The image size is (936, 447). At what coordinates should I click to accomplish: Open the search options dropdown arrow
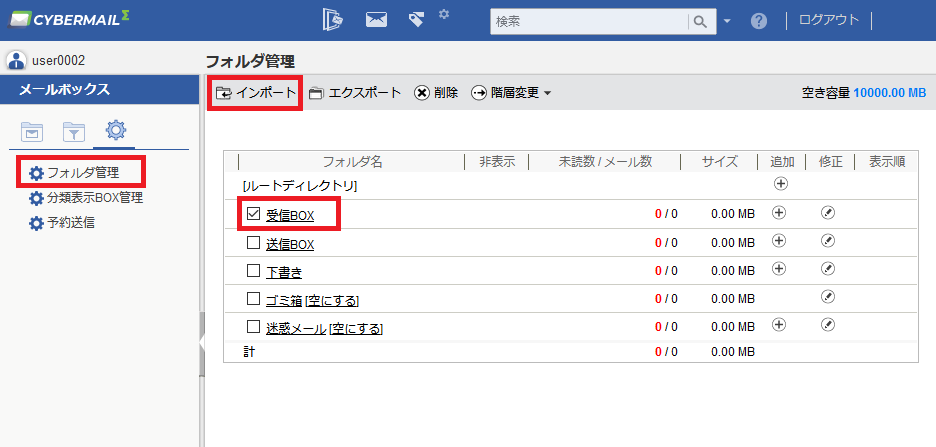point(727,21)
